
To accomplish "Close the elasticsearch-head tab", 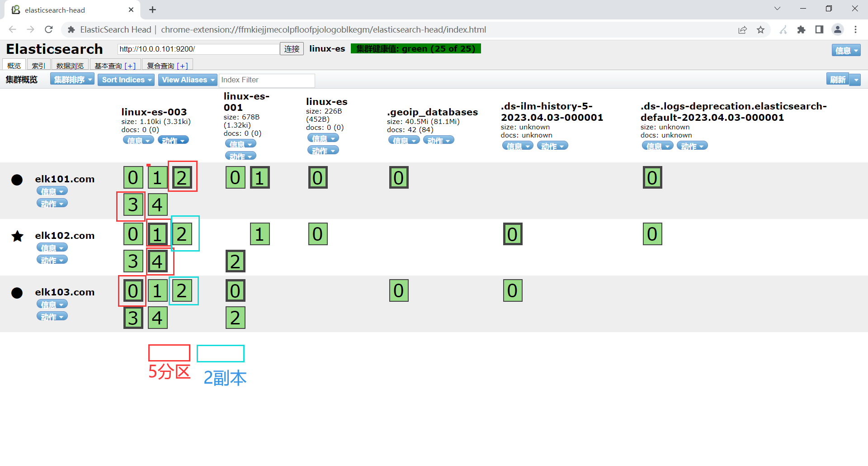I will click(x=131, y=10).
